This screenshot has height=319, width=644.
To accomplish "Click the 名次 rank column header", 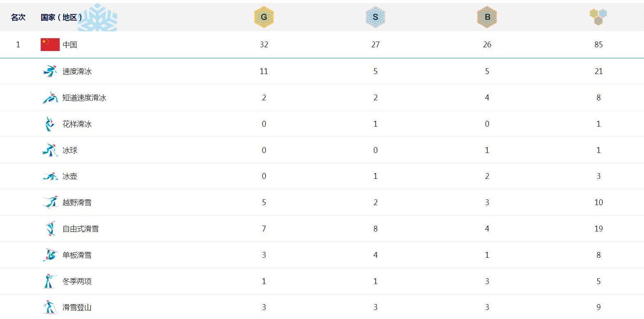I will click(x=18, y=17).
